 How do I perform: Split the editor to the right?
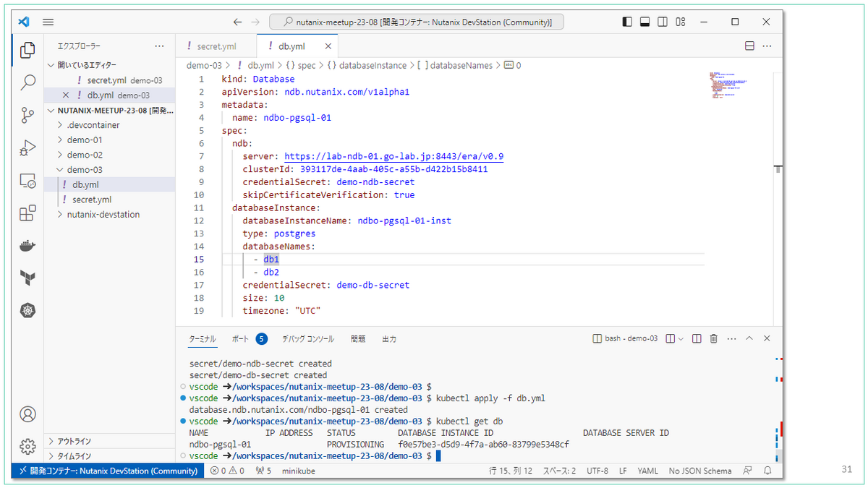(749, 46)
